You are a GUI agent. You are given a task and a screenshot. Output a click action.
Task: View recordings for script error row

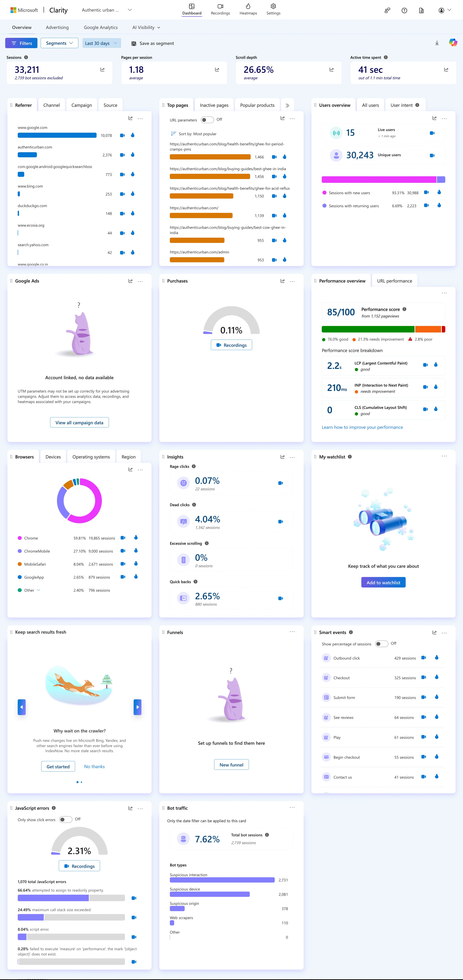(134, 937)
